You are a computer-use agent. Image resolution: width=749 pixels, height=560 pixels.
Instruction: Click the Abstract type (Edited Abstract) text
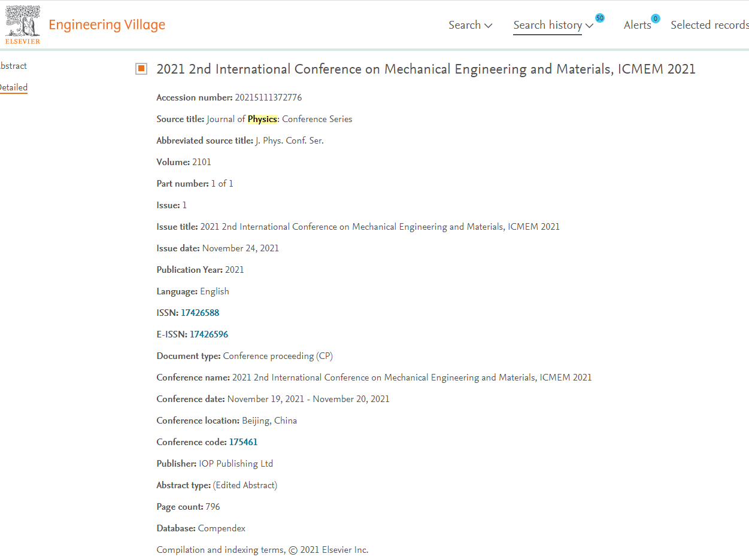click(x=245, y=485)
